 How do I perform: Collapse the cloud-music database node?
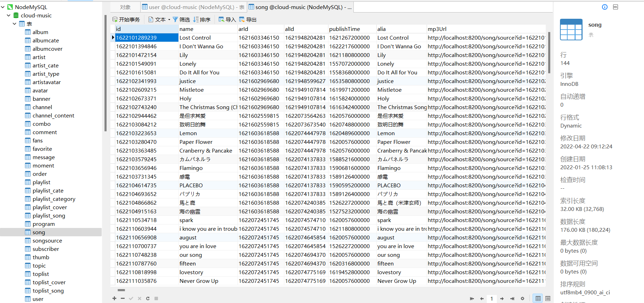(9, 15)
